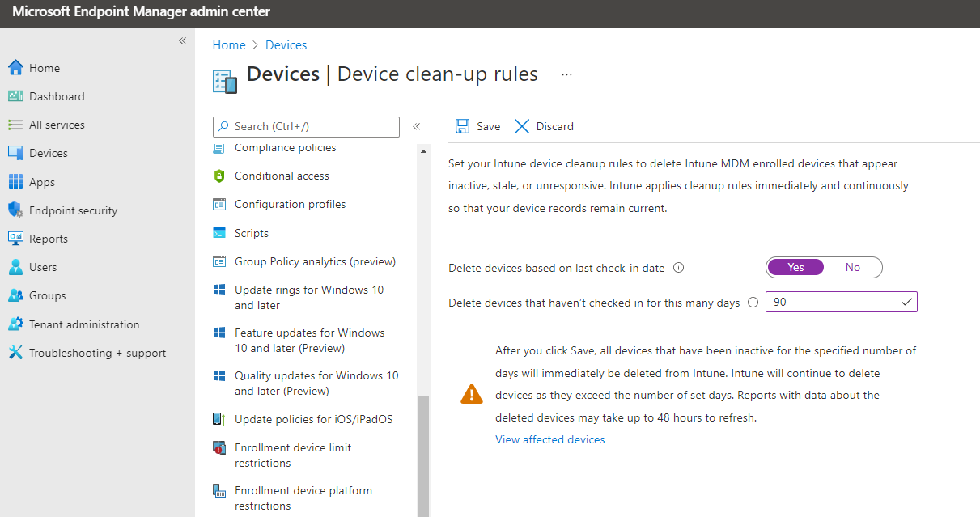Image resolution: width=980 pixels, height=517 pixels.
Task: Click the Troubleshooting + support wrench icon
Action: [15, 353]
